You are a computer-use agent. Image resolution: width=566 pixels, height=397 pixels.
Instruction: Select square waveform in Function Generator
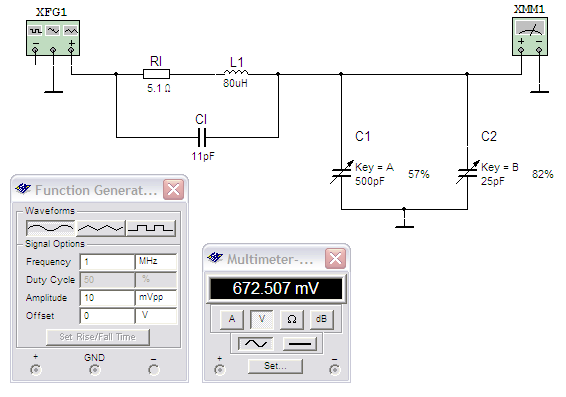click(151, 228)
